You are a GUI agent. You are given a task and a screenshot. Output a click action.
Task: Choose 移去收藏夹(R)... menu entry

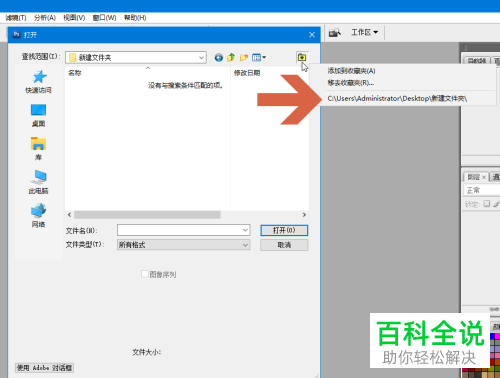coord(351,83)
